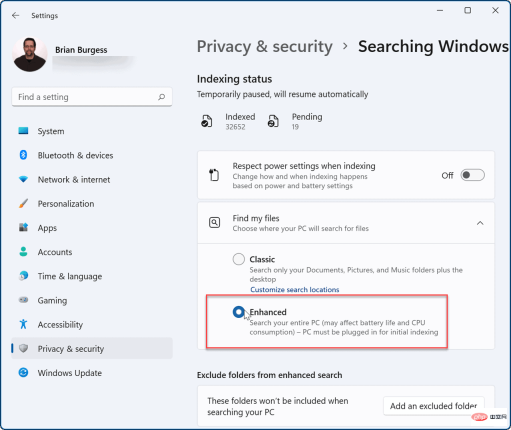This screenshot has width=511, height=430.
Task: Open Bluetooth & devices category
Action: tap(92, 155)
